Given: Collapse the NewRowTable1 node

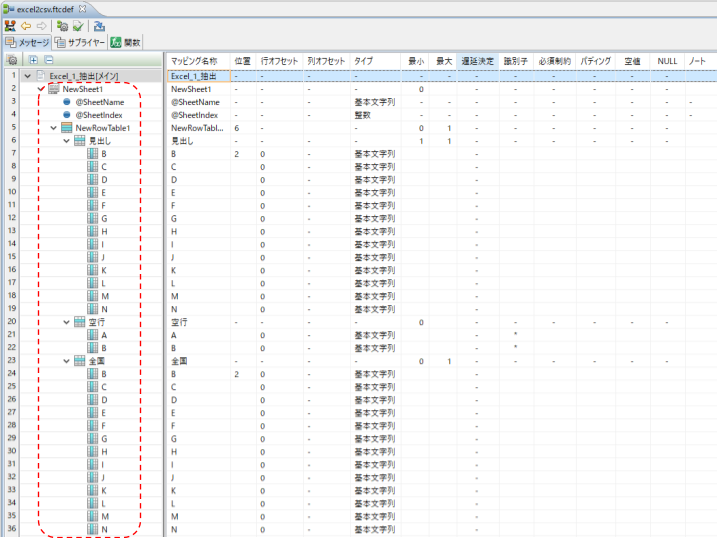Looking at the screenshot, I should 54,128.
